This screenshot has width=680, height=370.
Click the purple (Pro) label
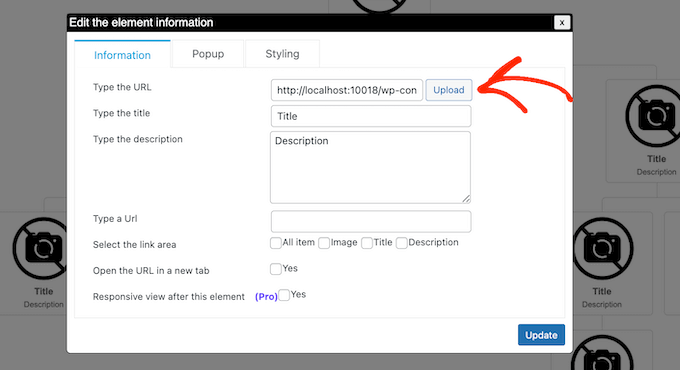click(x=266, y=297)
